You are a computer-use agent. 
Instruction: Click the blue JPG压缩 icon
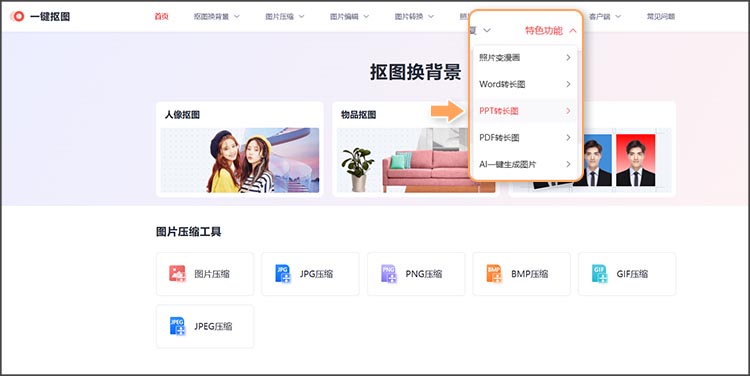click(283, 274)
